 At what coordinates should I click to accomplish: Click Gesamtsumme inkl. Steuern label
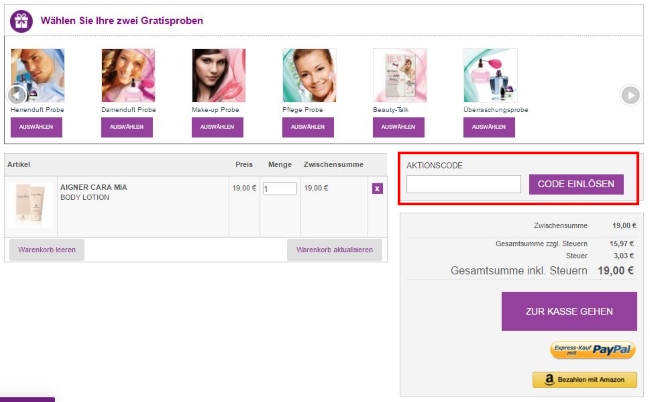[x=519, y=271]
